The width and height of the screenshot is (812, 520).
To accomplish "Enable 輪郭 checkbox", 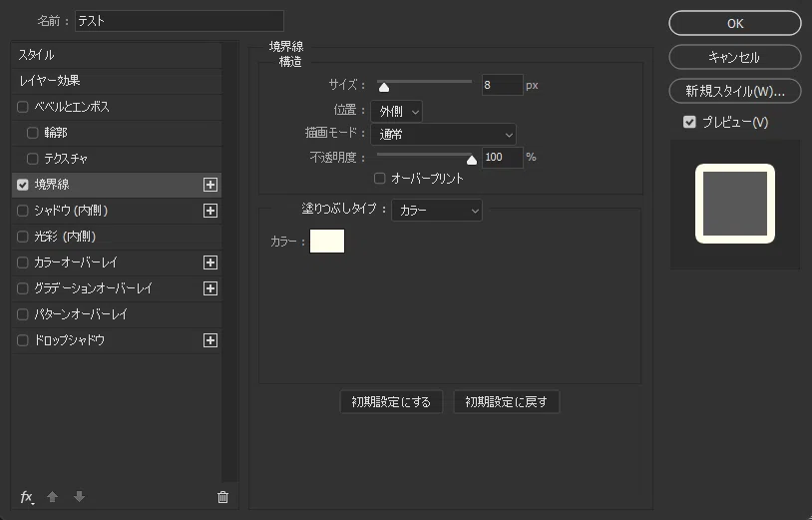I will tap(33, 133).
